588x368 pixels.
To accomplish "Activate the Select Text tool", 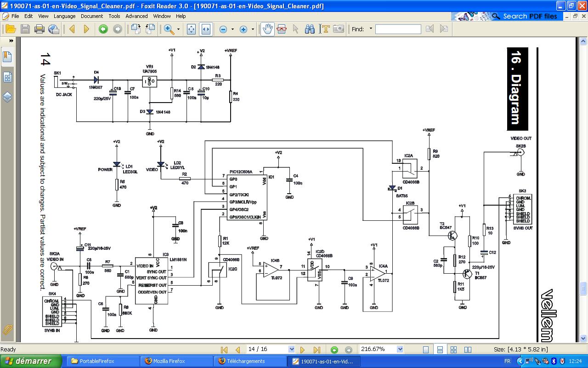I will 325,29.
